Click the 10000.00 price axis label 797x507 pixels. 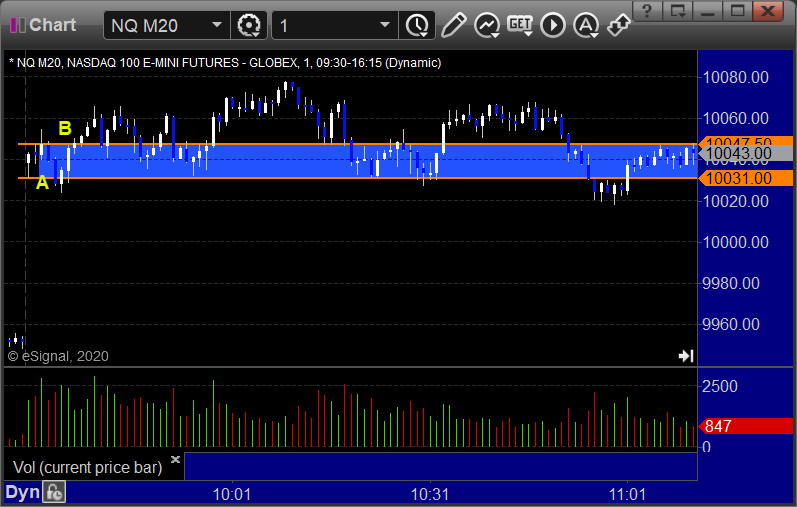coord(735,242)
